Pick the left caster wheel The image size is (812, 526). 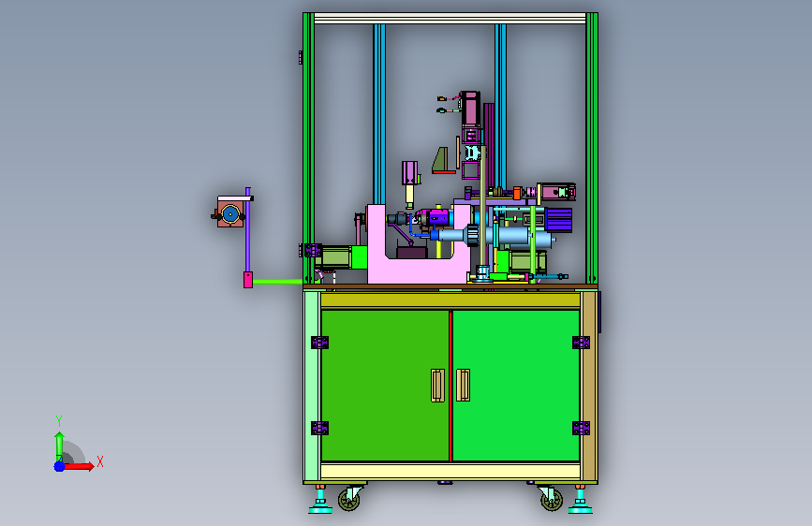click(x=348, y=500)
